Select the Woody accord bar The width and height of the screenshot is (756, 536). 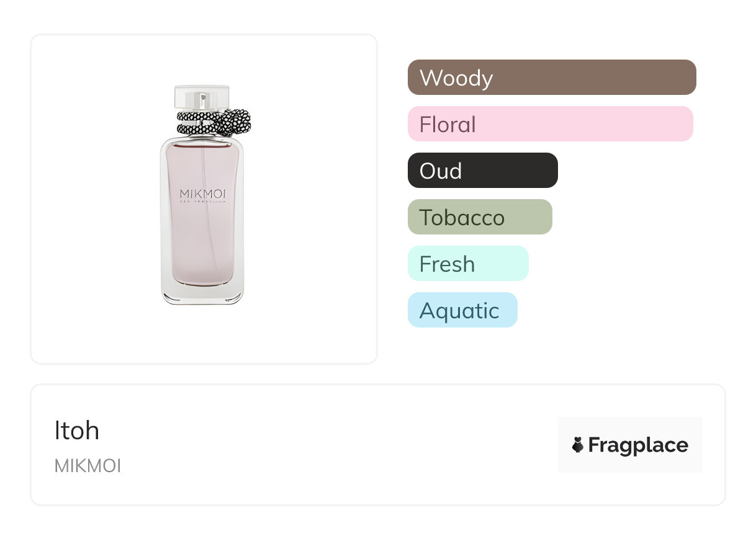tap(551, 78)
